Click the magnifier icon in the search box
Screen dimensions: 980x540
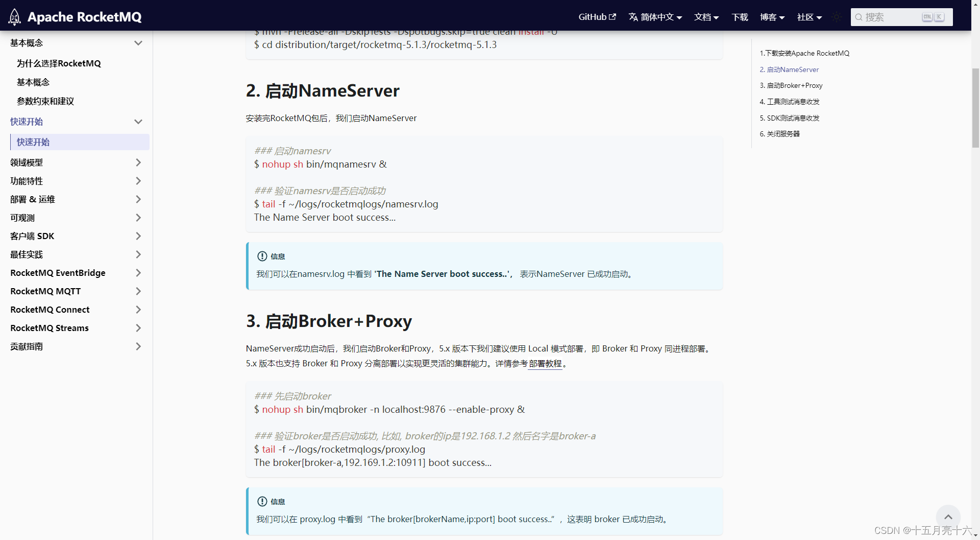point(860,17)
